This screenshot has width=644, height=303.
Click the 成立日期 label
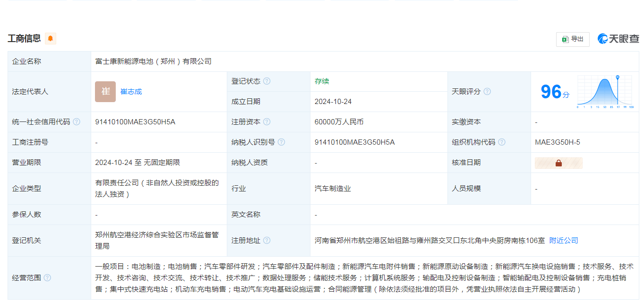246,102
